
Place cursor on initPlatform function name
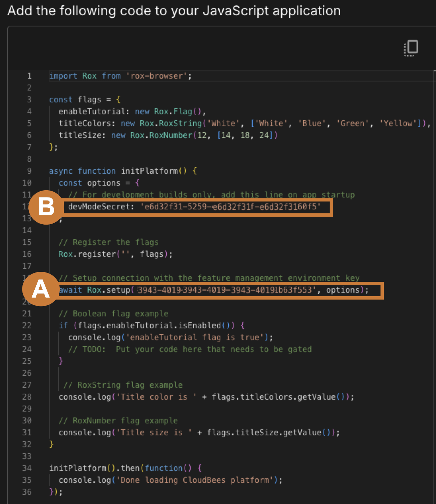(x=149, y=171)
